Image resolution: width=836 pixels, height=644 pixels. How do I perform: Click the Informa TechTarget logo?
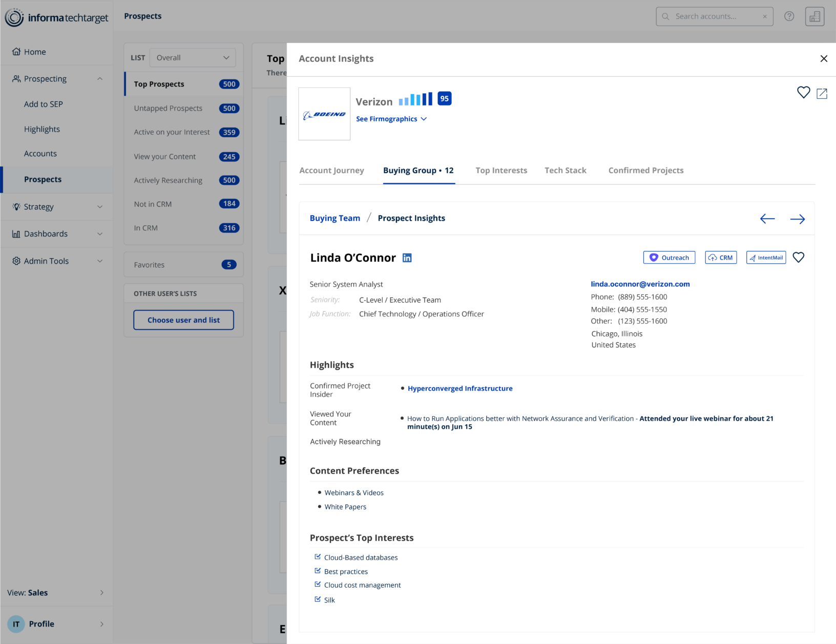(x=56, y=18)
